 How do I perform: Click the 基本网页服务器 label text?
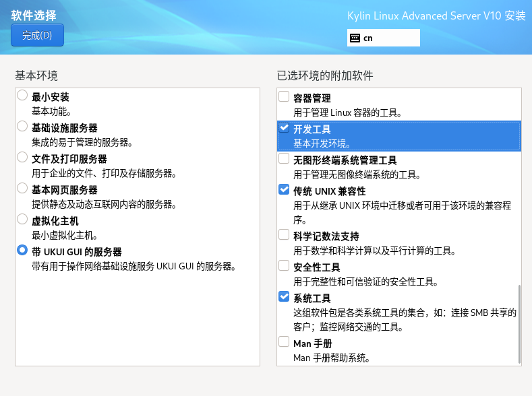(65, 190)
